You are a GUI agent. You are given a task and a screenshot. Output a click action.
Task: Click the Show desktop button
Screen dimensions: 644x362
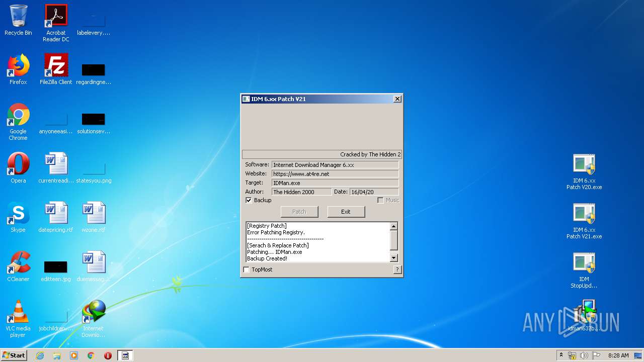pos(638,355)
